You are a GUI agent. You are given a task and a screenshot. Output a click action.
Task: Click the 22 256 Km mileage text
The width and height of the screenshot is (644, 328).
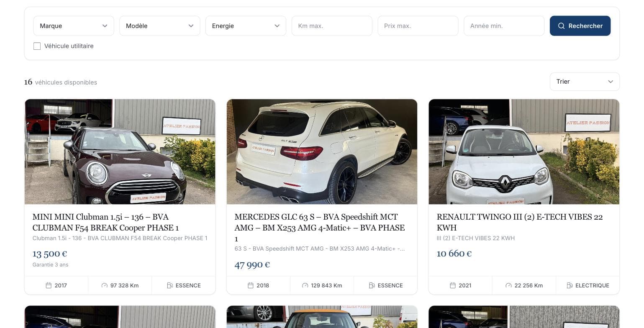529,285
